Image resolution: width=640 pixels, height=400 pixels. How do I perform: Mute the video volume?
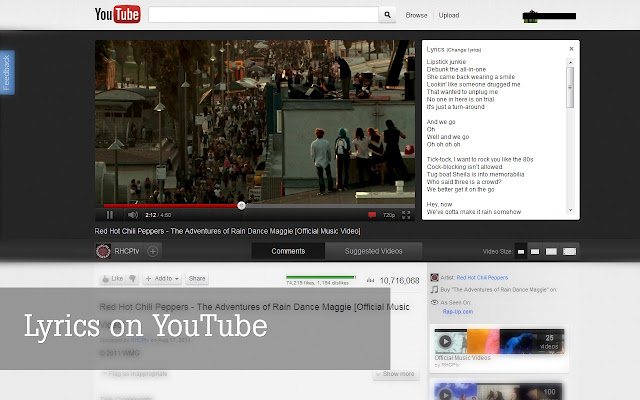tap(133, 215)
